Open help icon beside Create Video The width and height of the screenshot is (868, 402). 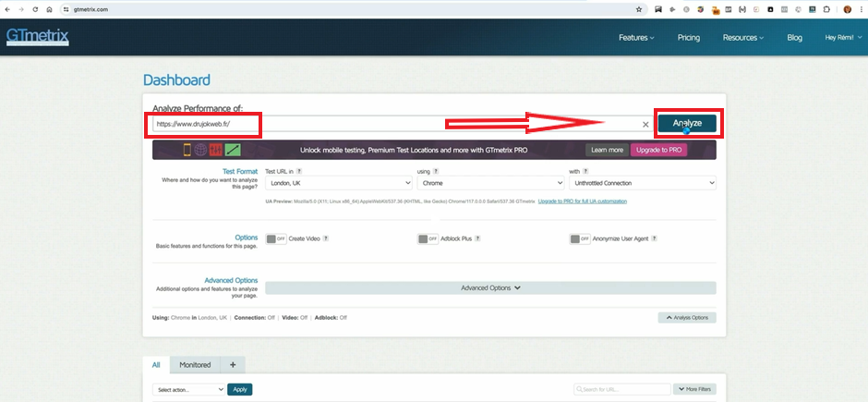pyautogui.click(x=326, y=238)
